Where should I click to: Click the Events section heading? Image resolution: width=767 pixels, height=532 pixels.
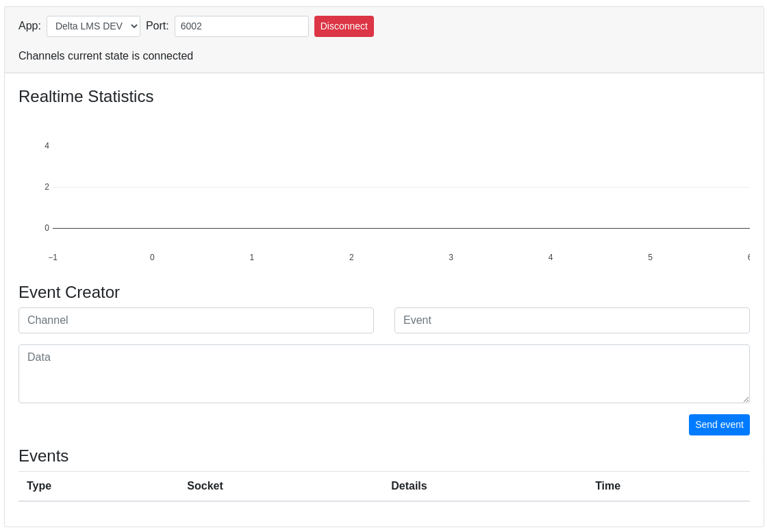tap(44, 456)
